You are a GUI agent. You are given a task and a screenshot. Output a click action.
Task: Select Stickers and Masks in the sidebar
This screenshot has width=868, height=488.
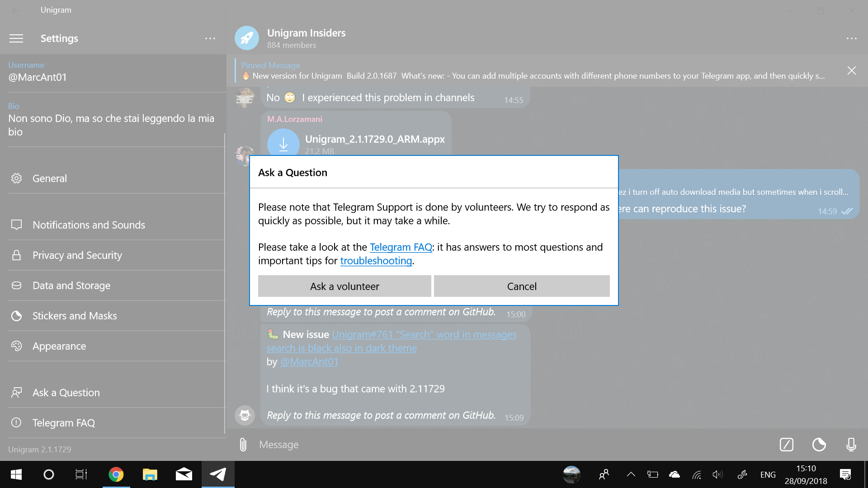coord(75,315)
